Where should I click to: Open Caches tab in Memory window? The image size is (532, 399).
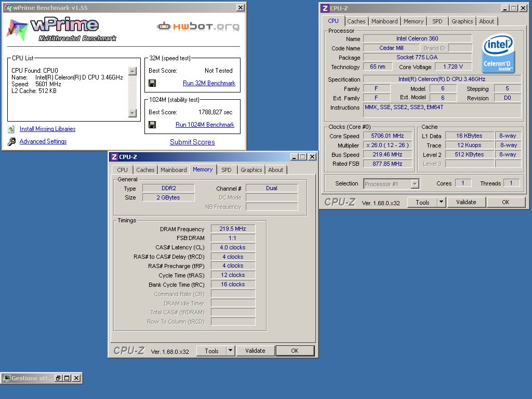(145, 170)
